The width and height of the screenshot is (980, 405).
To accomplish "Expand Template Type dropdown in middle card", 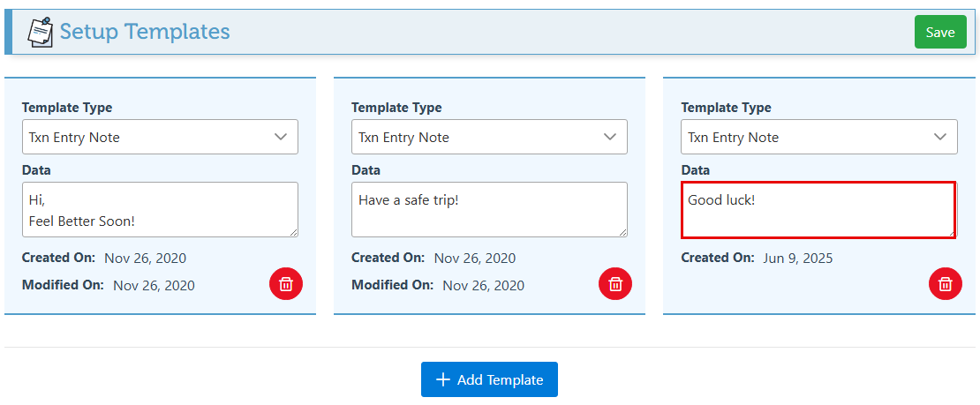I will click(x=489, y=137).
